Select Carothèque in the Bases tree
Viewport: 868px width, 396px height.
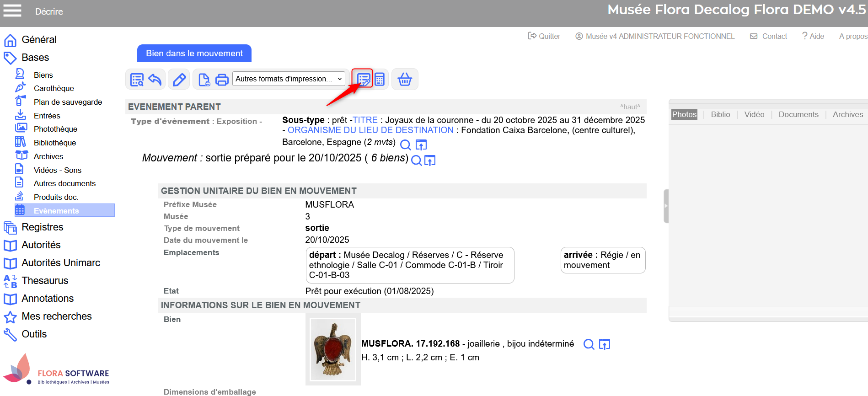pyautogui.click(x=54, y=88)
